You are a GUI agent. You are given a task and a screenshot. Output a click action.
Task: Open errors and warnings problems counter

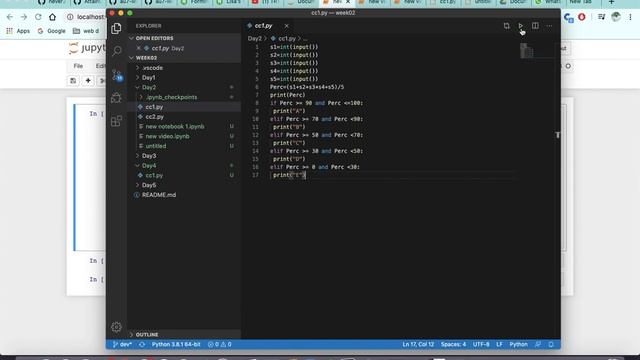[220, 344]
